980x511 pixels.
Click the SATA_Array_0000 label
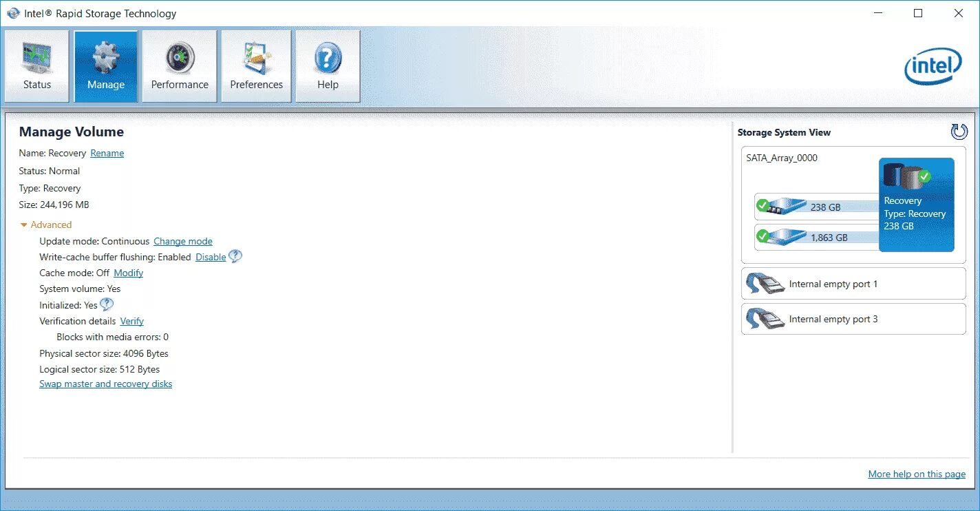[x=782, y=158]
